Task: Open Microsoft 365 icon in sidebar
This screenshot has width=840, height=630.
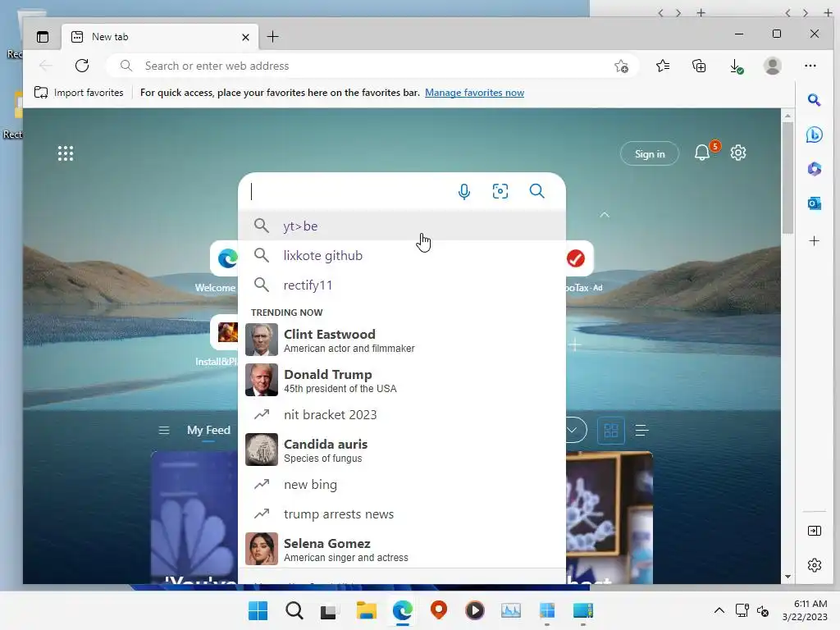Action: click(815, 169)
